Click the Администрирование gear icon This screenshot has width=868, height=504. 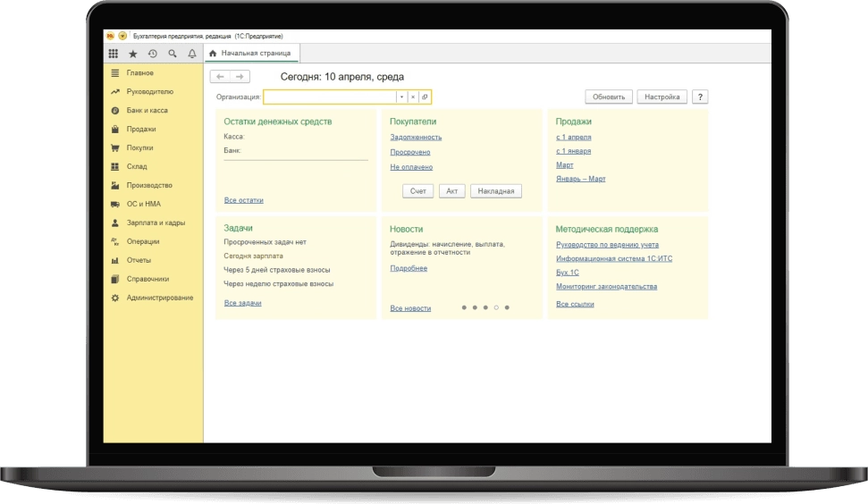pyautogui.click(x=114, y=298)
